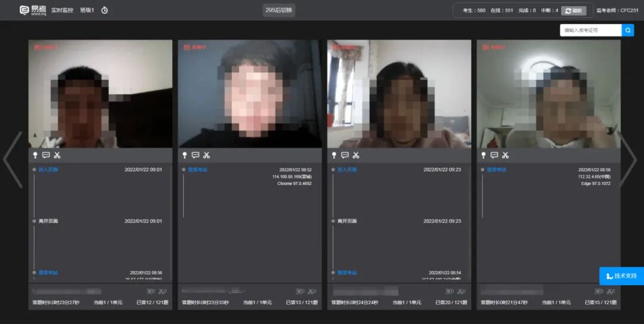Open the third candidate's video feed
The width and height of the screenshot is (644, 324).
click(x=399, y=94)
